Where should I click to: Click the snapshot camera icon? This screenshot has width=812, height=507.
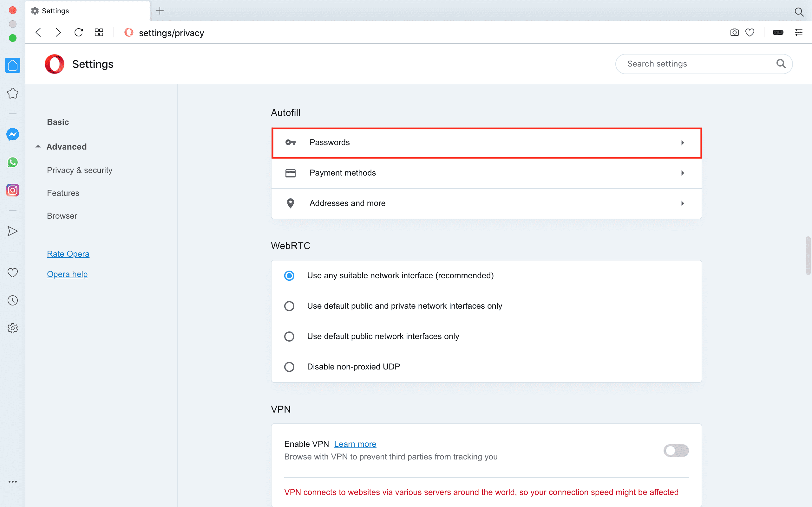(x=734, y=33)
